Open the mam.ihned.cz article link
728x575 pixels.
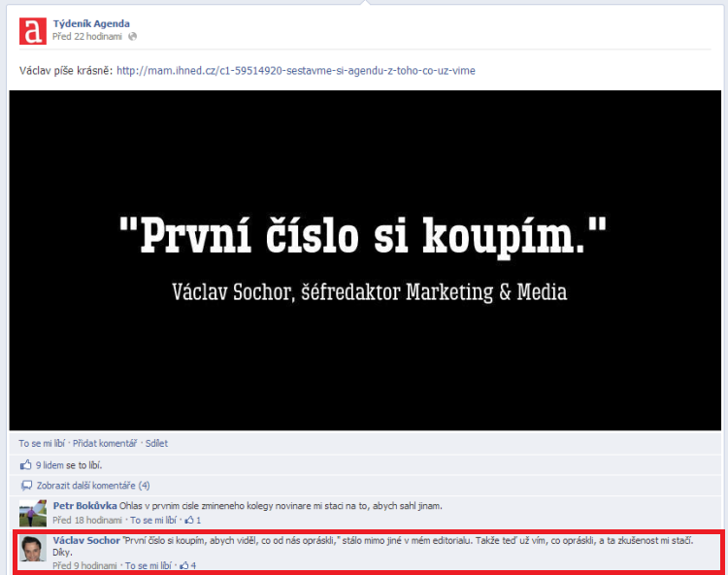click(x=295, y=70)
